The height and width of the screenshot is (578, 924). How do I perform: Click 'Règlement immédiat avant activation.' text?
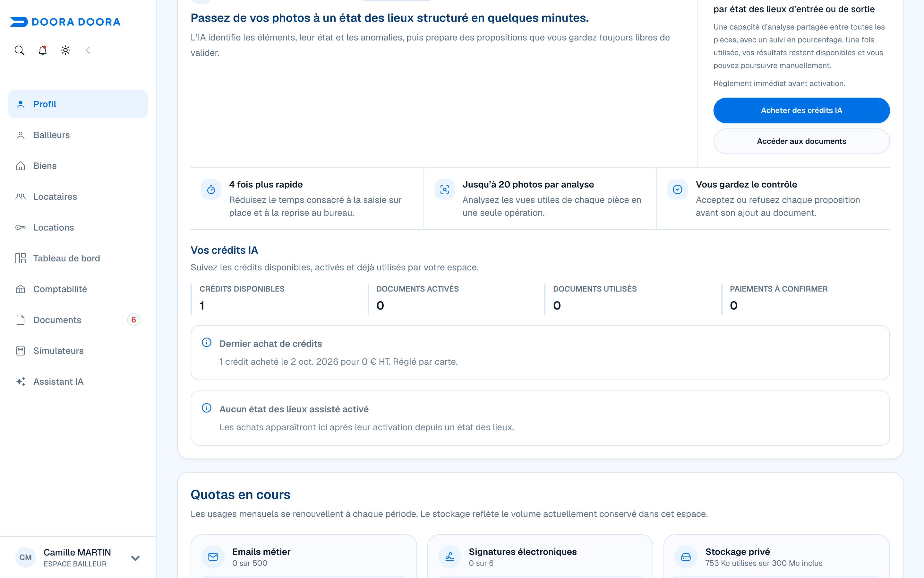point(779,83)
